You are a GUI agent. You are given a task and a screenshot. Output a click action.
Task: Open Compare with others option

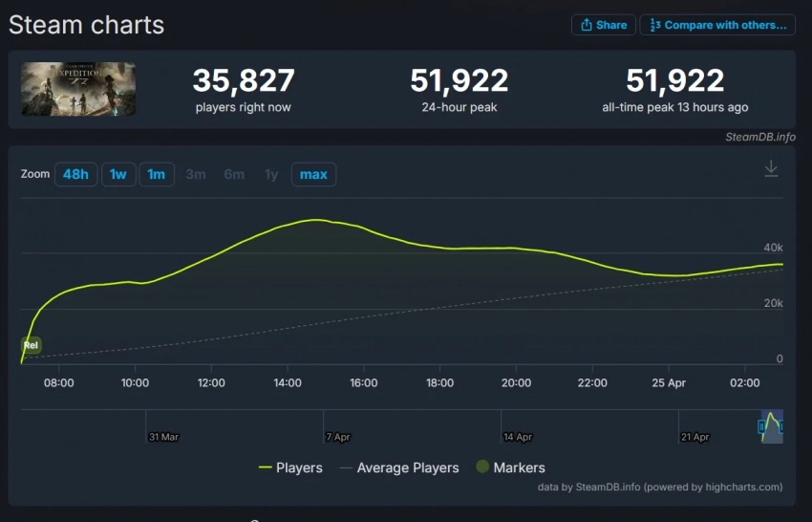(x=717, y=25)
